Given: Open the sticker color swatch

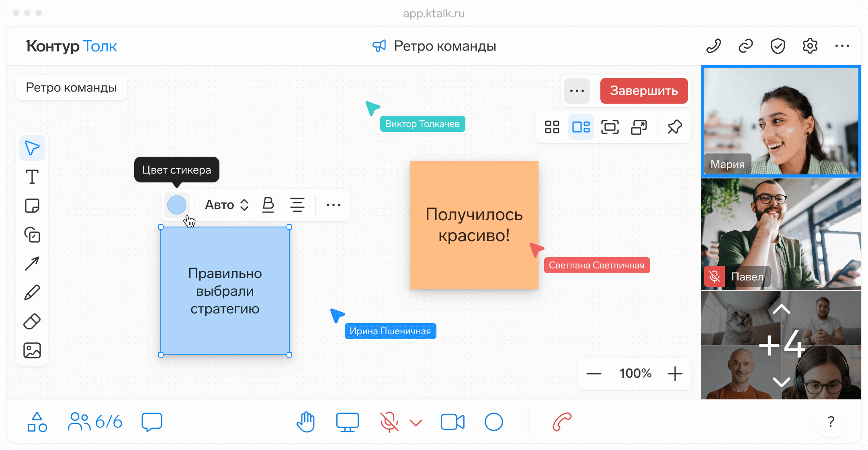Looking at the screenshot, I should [x=177, y=205].
